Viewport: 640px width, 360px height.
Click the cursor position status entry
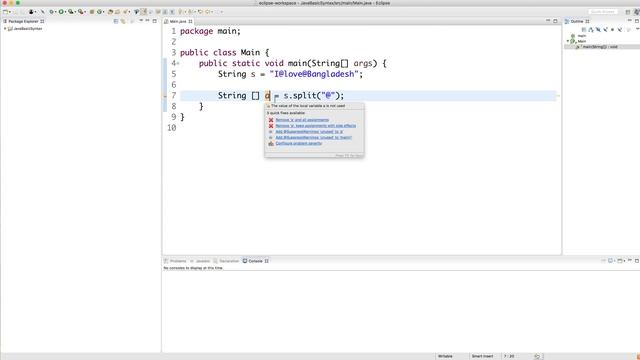click(509, 356)
